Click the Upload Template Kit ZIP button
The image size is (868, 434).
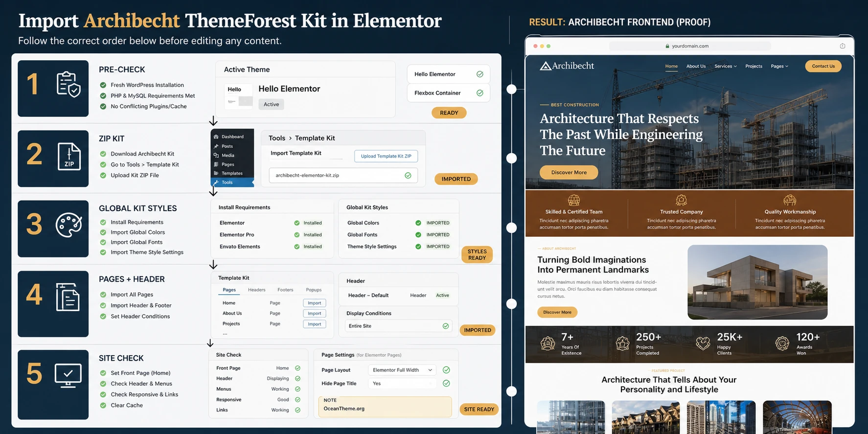(x=386, y=156)
